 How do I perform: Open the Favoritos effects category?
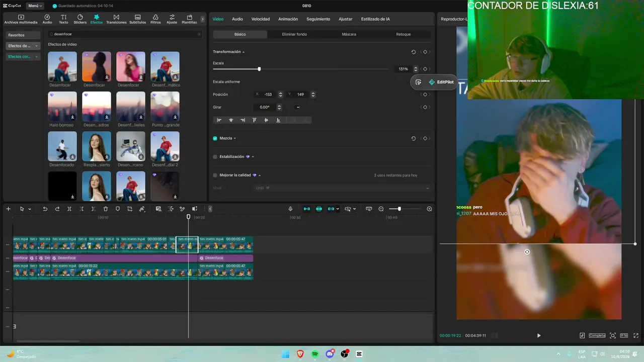click(23, 35)
